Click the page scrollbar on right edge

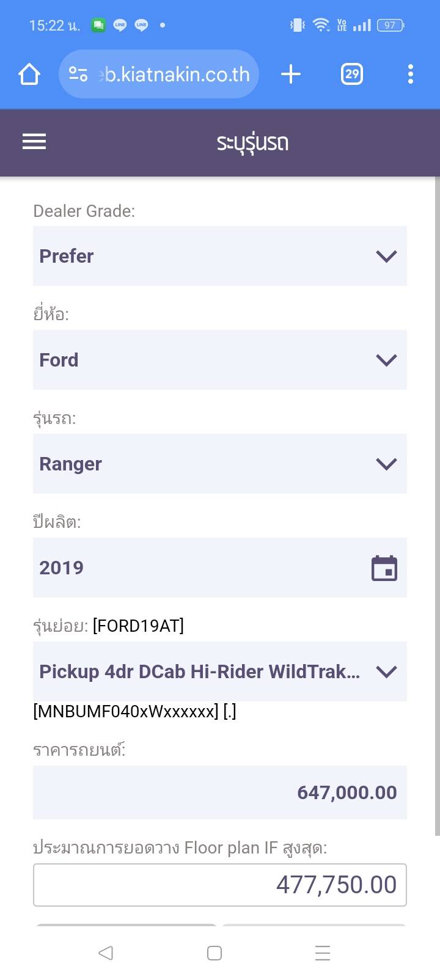click(x=437, y=506)
